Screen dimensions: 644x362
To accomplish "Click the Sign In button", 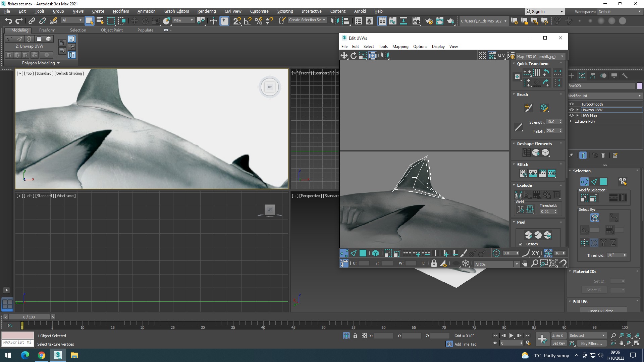I will pyautogui.click(x=545, y=11).
